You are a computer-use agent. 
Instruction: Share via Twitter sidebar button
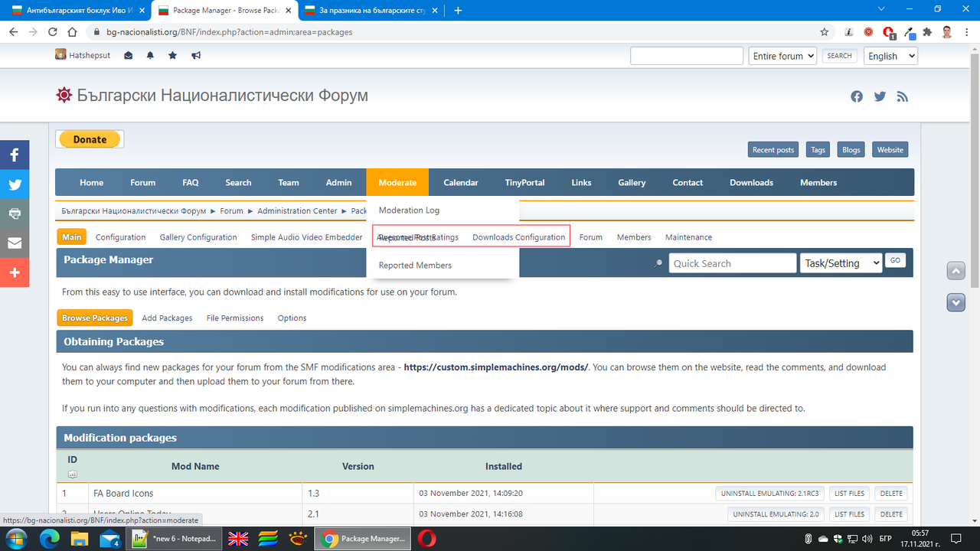[x=15, y=184]
